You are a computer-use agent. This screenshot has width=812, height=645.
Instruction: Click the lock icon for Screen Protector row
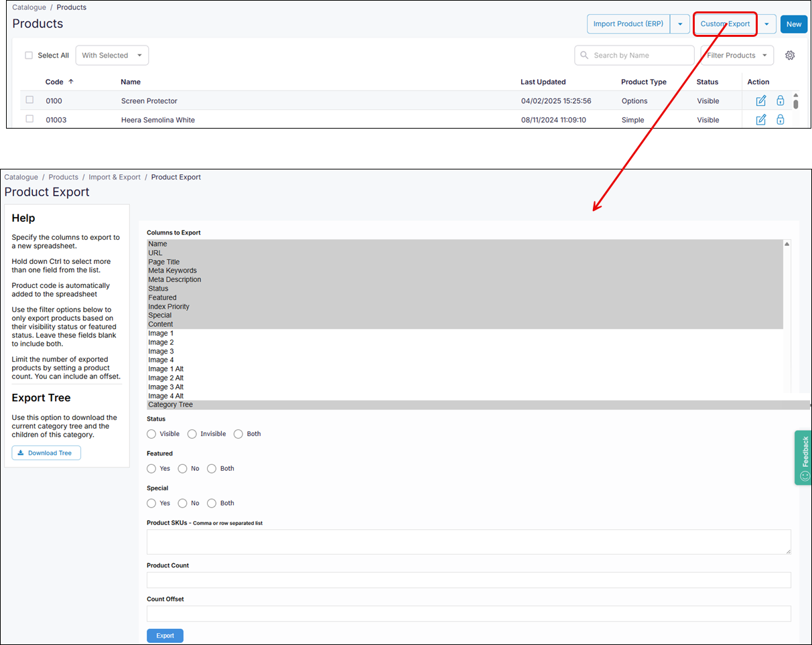click(781, 101)
